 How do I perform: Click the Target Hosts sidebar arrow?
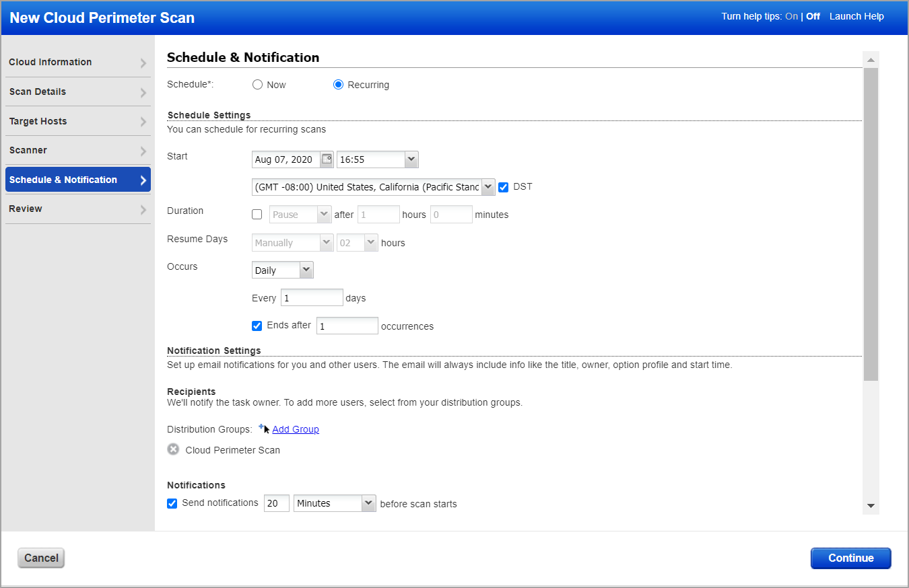(143, 121)
